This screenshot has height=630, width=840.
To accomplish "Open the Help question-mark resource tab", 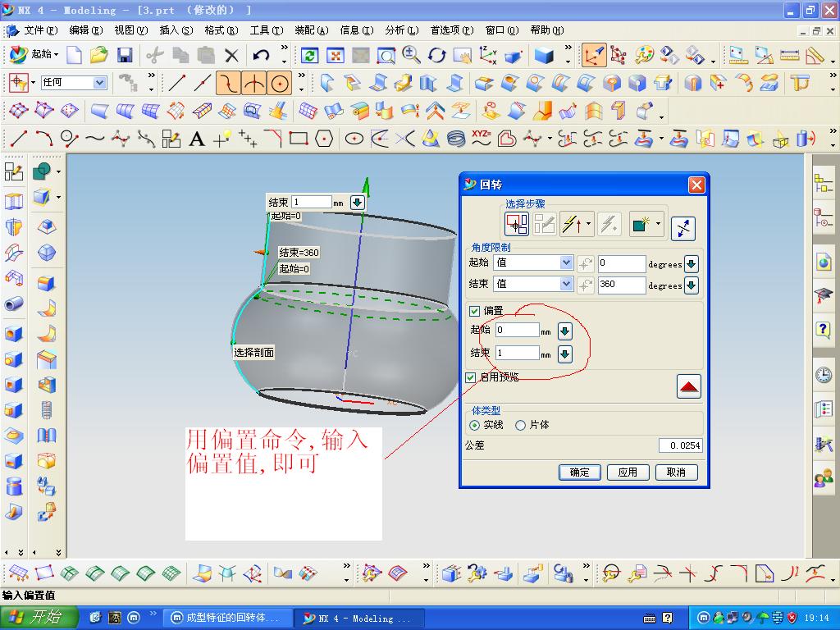I will tap(824, 328).
